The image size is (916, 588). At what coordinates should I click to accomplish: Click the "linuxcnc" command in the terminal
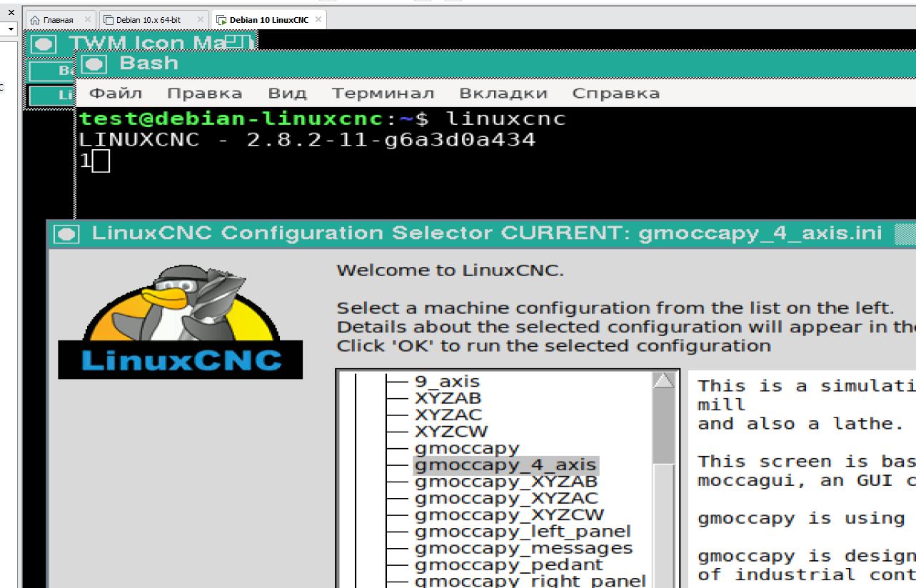tap(505, 118)
